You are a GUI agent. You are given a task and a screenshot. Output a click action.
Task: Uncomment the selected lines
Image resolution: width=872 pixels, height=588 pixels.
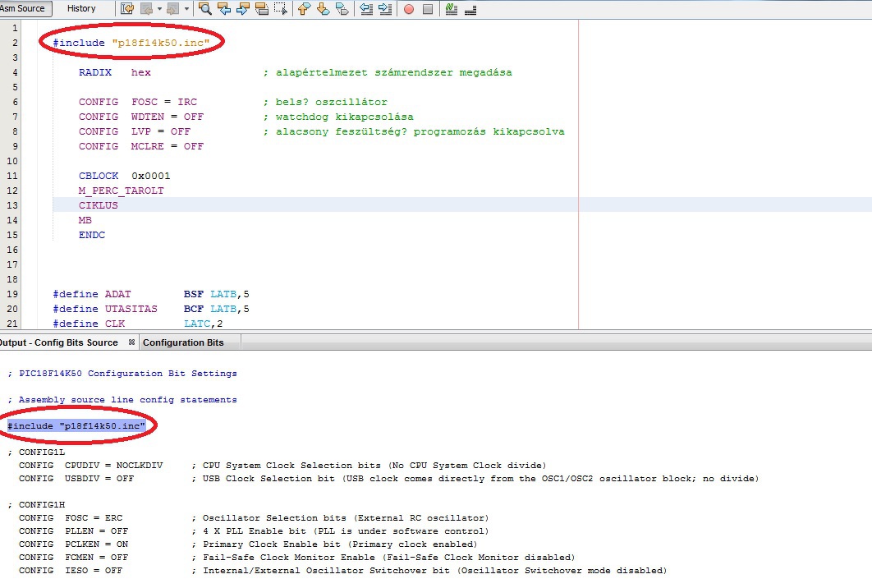pos(470,9)
